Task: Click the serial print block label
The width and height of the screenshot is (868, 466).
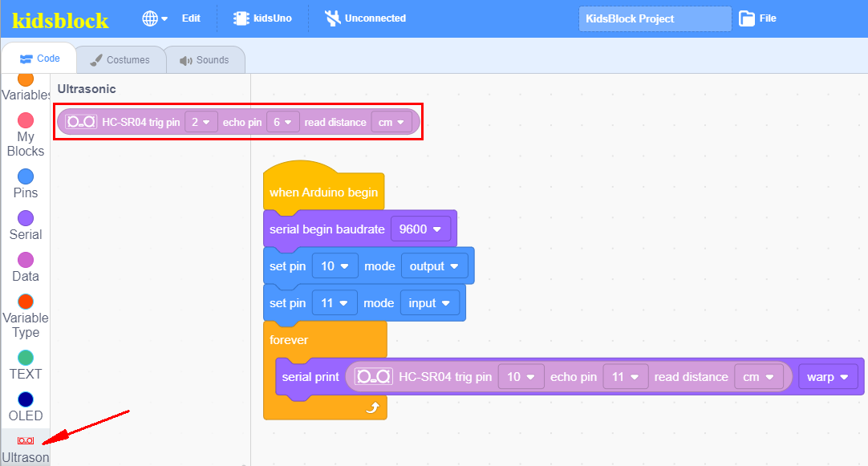Action: [x=310, y=377]
